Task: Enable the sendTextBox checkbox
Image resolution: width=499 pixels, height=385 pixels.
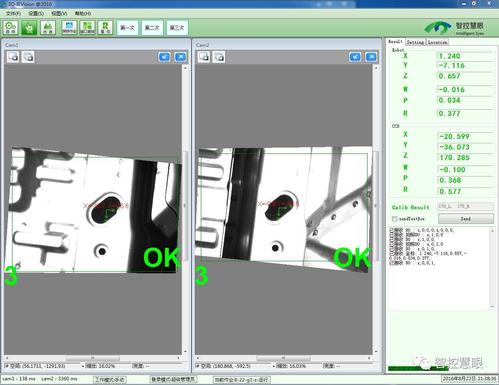Action: (395, 219)
